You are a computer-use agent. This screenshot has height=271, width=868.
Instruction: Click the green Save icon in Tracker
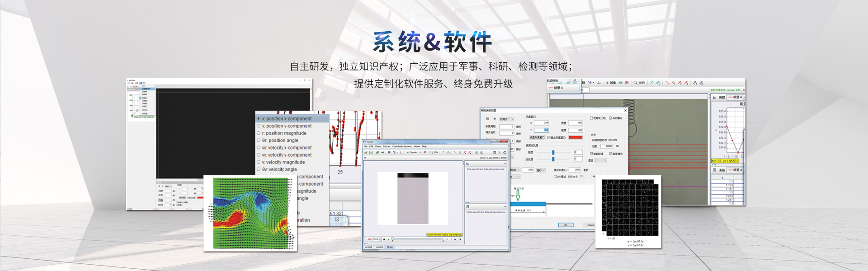(x=371, y=153)
